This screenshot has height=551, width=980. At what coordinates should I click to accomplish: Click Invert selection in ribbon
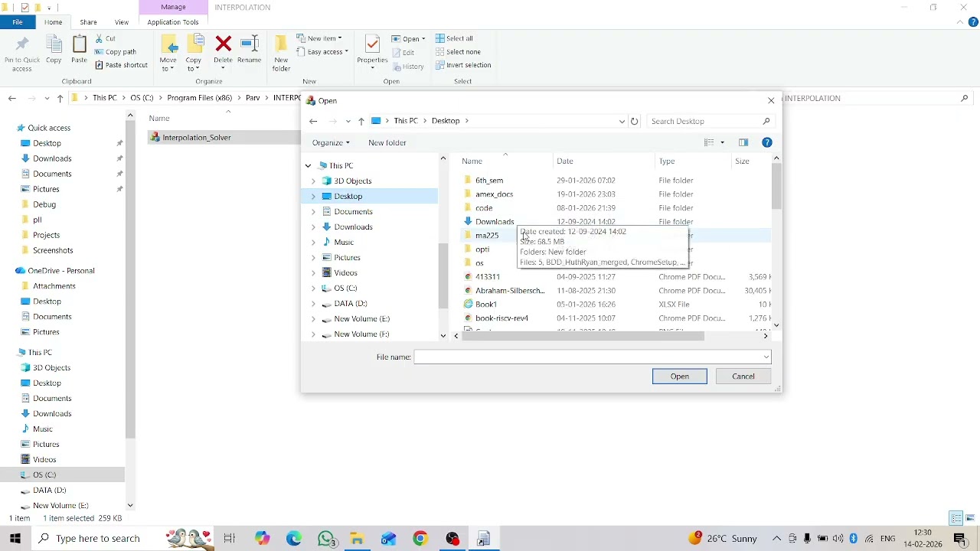463,65
